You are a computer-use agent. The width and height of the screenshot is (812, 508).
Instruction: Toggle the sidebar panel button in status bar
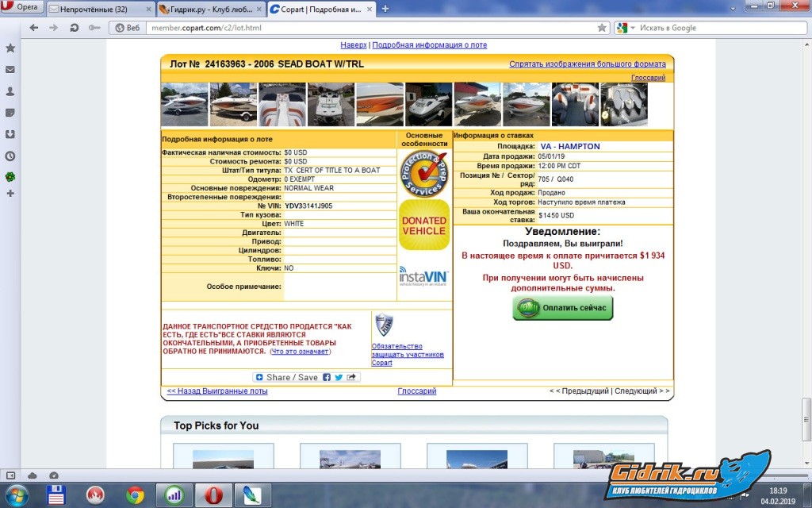[11, 475]
